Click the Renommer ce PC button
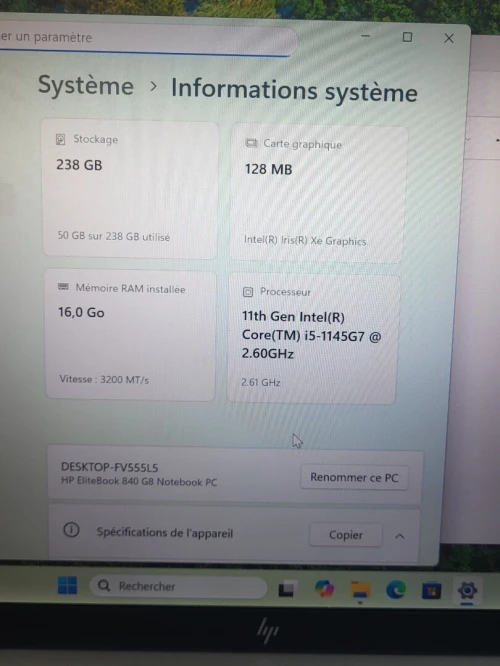The width and height of the screenshot is (500, 666). [354, 477]
